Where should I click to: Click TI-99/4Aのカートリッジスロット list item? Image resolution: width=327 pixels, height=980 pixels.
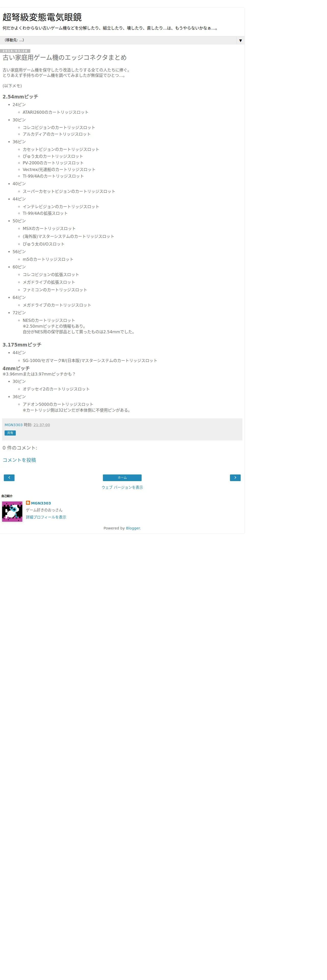(53, 176)
